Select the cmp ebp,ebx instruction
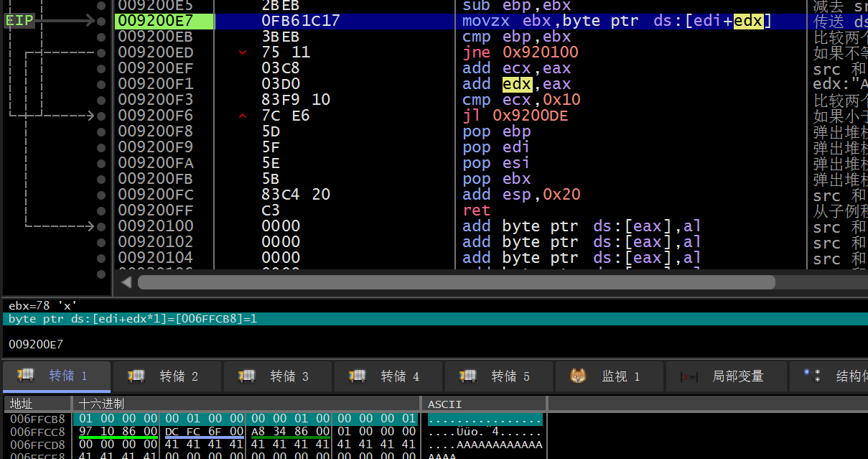 (516, 37)
